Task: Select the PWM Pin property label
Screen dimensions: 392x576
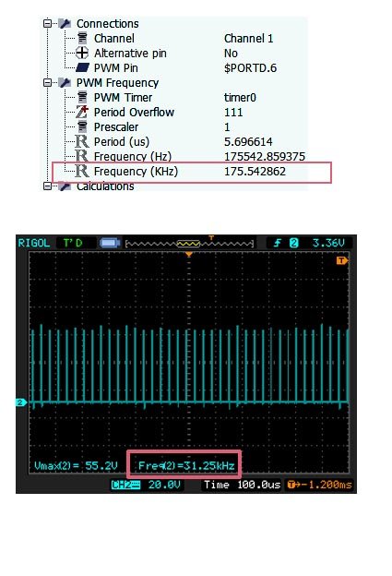Action: click(x=116, y=68)
